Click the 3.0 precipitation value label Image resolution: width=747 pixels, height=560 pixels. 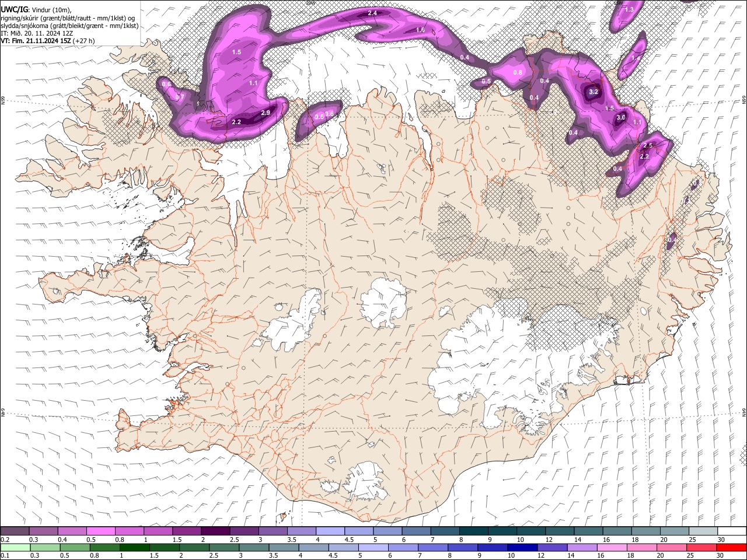[621, 117]
